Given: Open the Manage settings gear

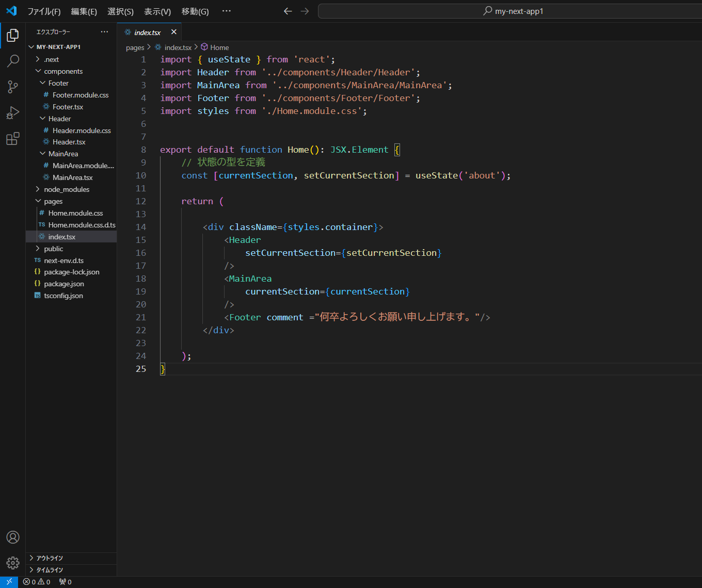Looking at the screenshot, I should point(13,563).
